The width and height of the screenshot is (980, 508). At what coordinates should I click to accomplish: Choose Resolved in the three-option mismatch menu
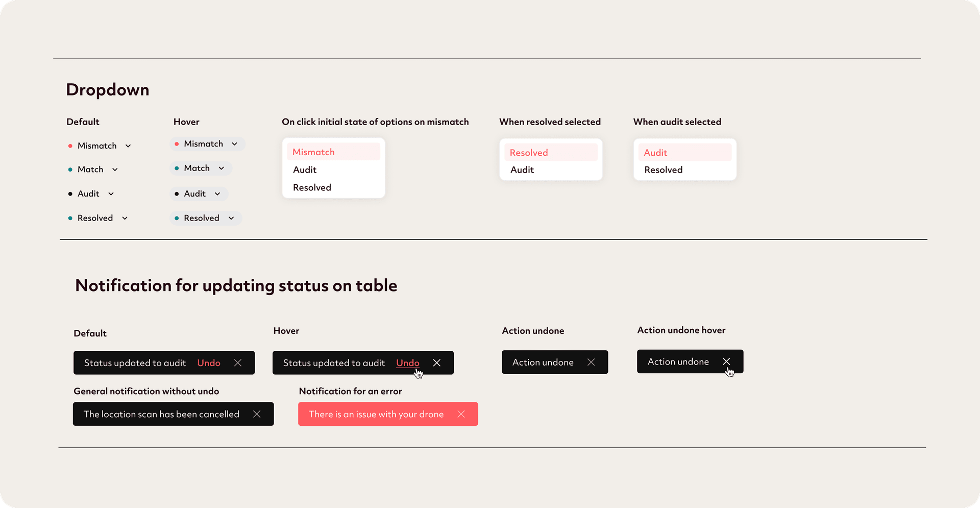click(x=312, y=188)
